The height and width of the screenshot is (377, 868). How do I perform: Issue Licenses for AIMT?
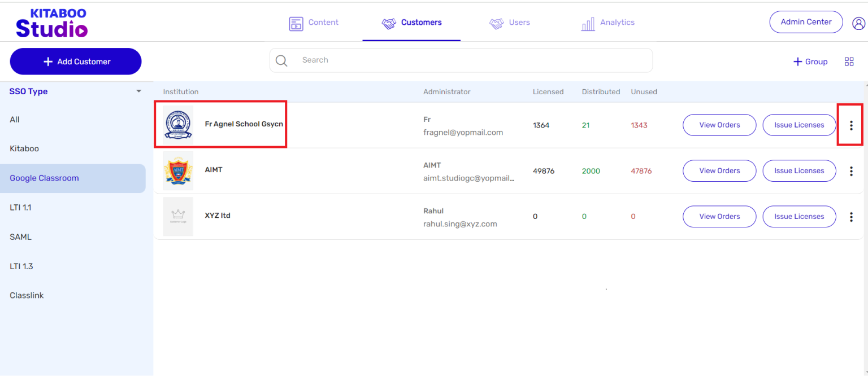pyautogui.click(x=799, y=171)
